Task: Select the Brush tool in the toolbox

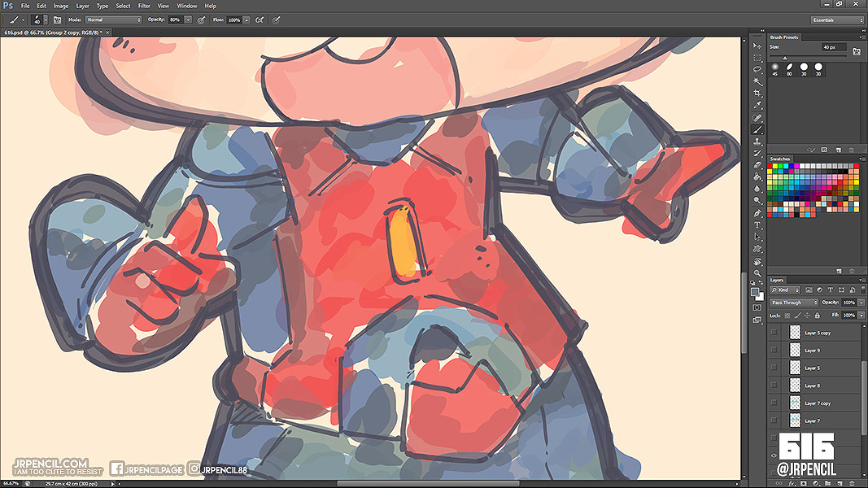Action: [757, 129]
